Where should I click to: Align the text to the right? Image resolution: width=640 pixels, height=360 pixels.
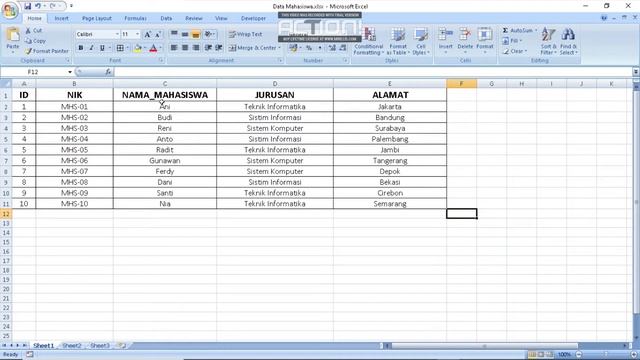click(x=196, y=48)
